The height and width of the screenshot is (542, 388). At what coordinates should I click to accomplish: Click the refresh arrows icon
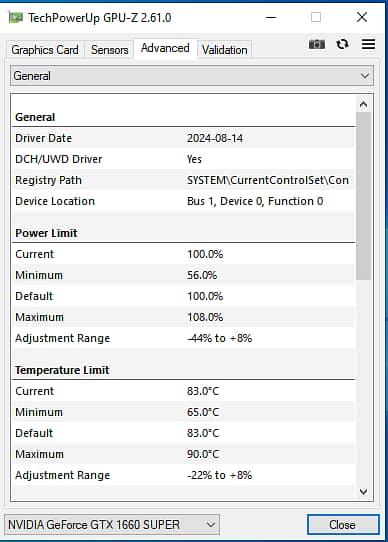pos(342,44)
